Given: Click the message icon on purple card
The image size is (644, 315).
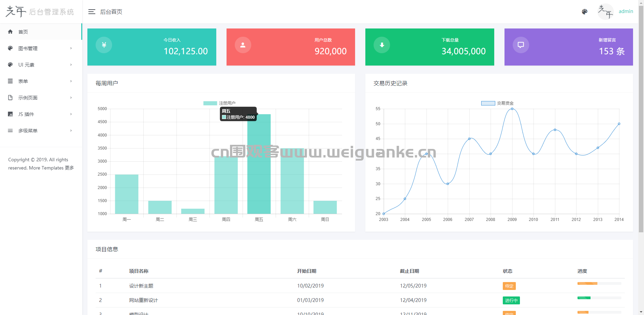Looking at the screenshot, I should [x=521, y=45].
